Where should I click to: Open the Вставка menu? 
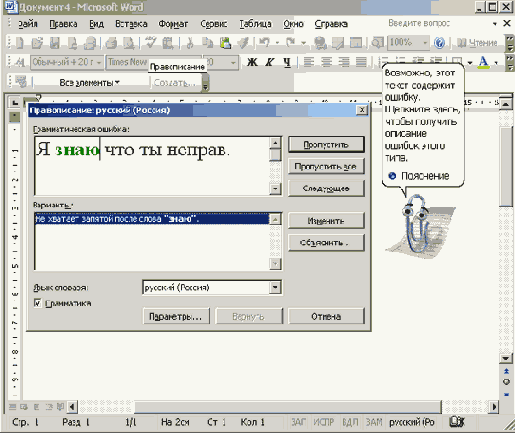[x=131, y=24]
